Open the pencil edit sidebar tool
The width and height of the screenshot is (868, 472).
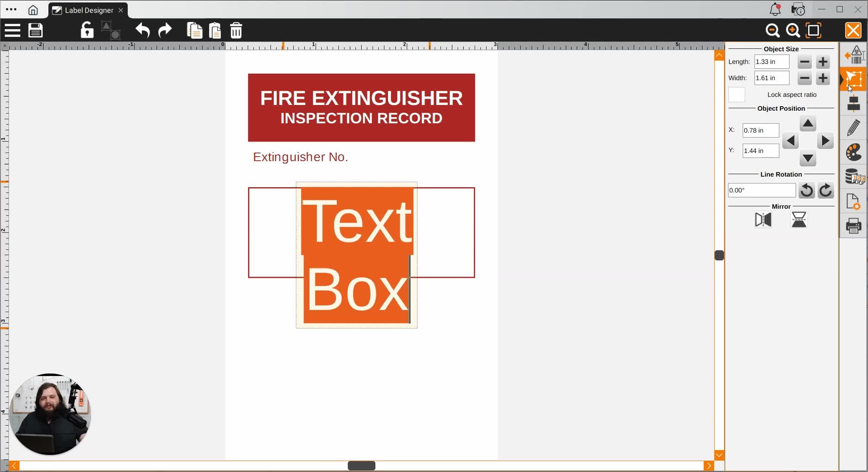click(854, 128)
